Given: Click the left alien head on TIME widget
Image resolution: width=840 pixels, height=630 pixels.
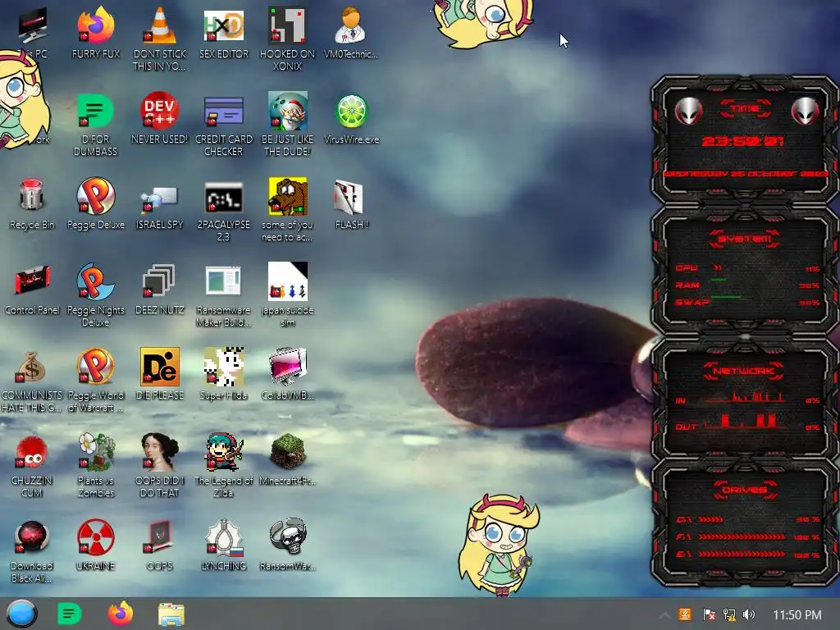Looking at the screenshot, I should tap(688, 111).
